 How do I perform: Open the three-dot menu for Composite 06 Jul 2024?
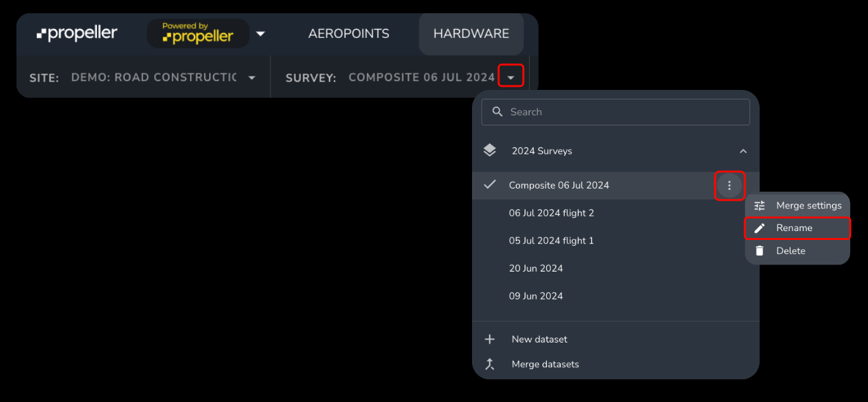click(x=729, y=185)
